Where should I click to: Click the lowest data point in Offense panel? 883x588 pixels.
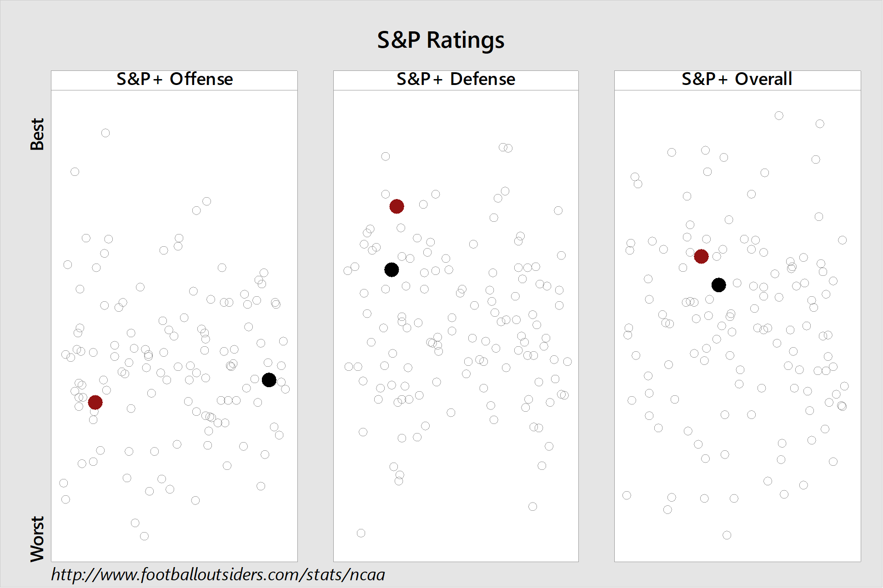(144, 536)
